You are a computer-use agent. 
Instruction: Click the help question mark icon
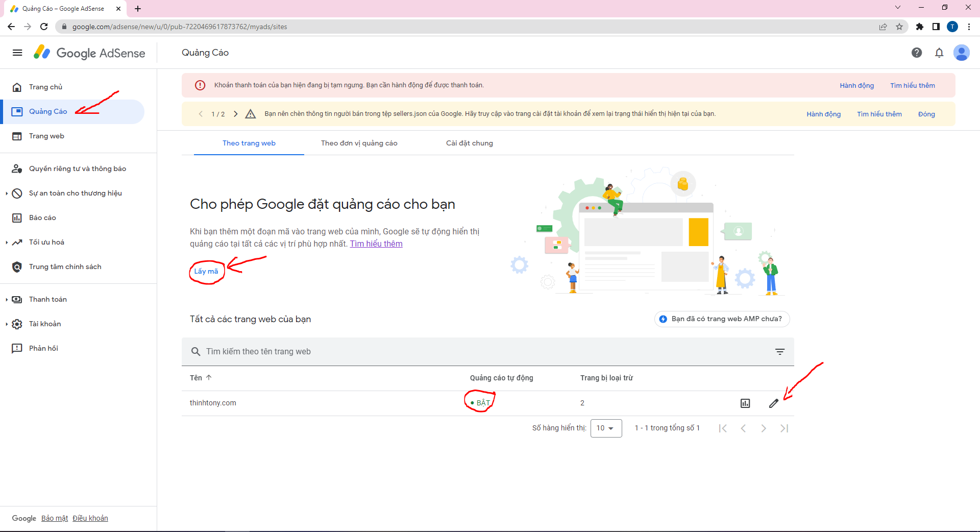[917, 53]
